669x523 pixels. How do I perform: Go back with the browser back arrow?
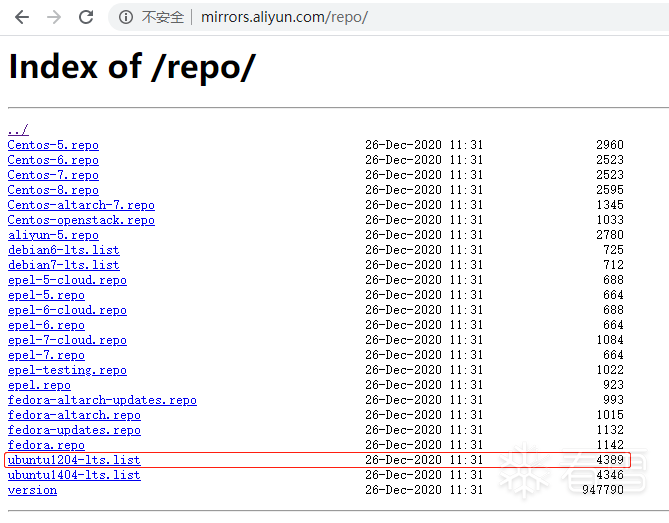[x=22, y=17]
